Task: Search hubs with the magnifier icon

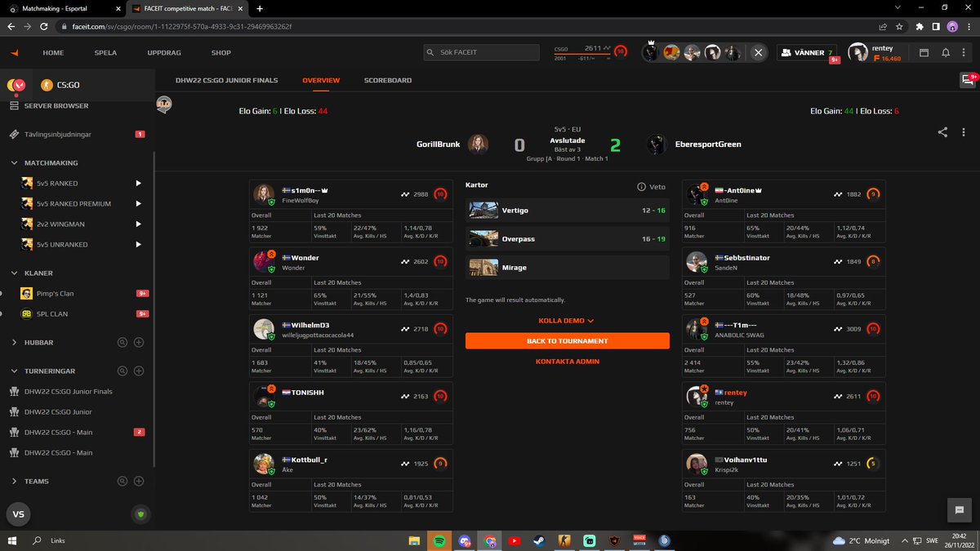Action: tap(122, 343)
